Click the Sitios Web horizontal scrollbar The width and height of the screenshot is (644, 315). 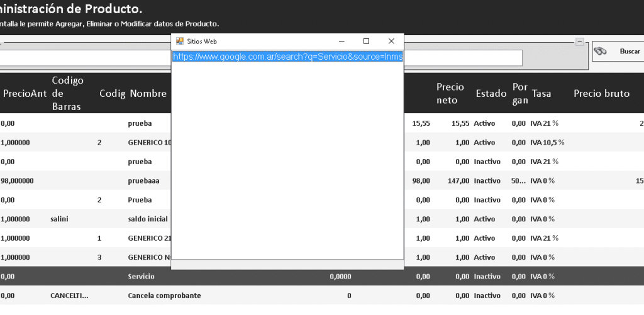click(x=287, y=264)
